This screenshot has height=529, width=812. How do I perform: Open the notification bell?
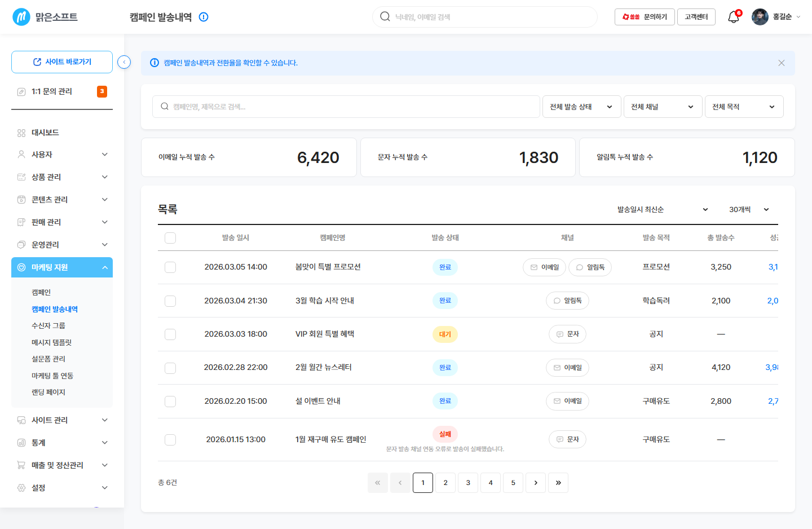pyautogui.click(x=733, y=17)
